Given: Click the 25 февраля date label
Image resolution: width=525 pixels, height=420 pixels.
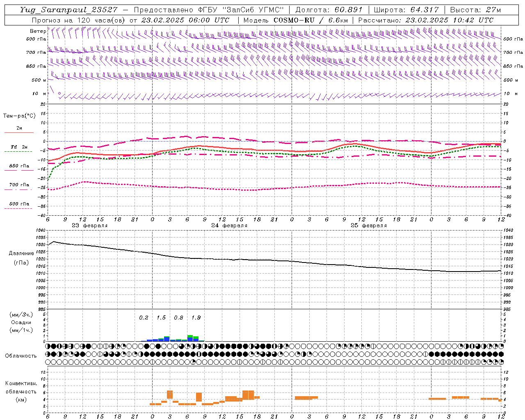Looking at the screenshot, I should pos(368,226).
